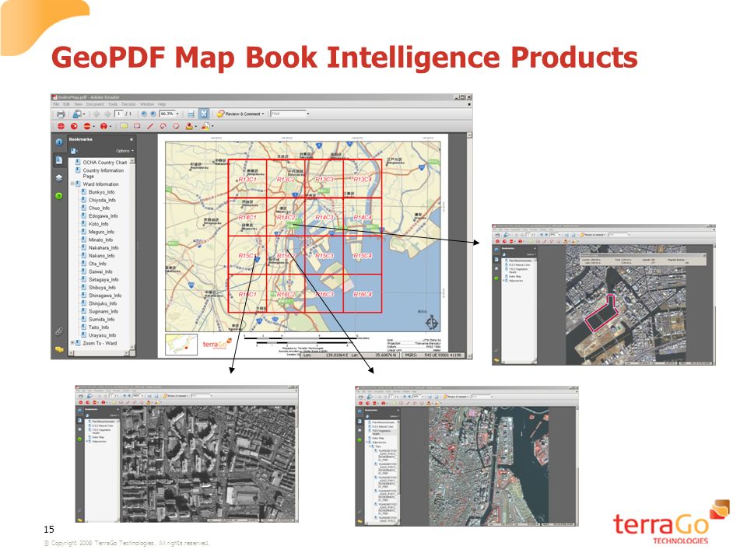Image resolution: width=747 pixels, height=560 pixels.
Task: Click the Bookmarks panel horizontal scrollbar
Action: point(99,354)
